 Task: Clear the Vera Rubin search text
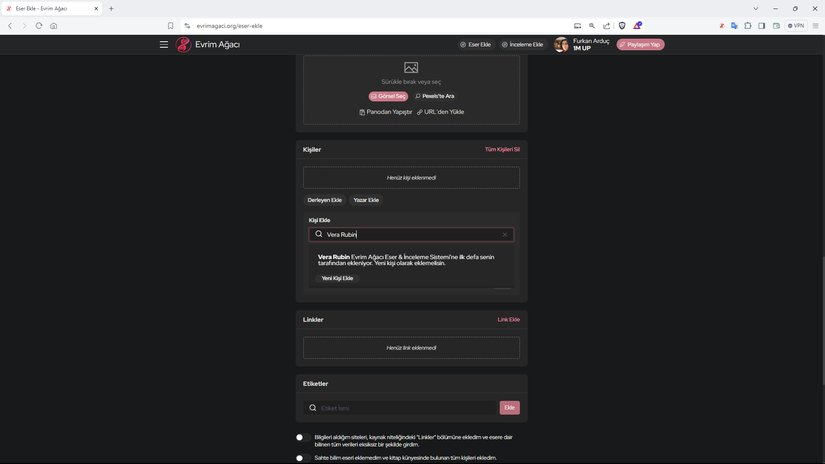(x=505, y=234)
